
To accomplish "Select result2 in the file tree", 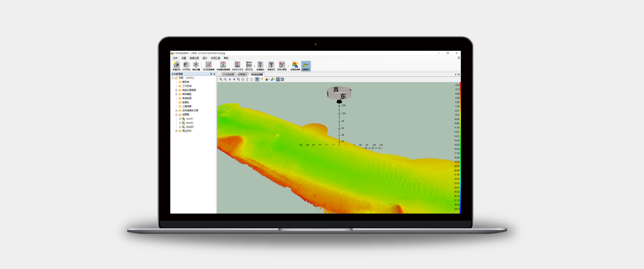I will tap(190, 123).
